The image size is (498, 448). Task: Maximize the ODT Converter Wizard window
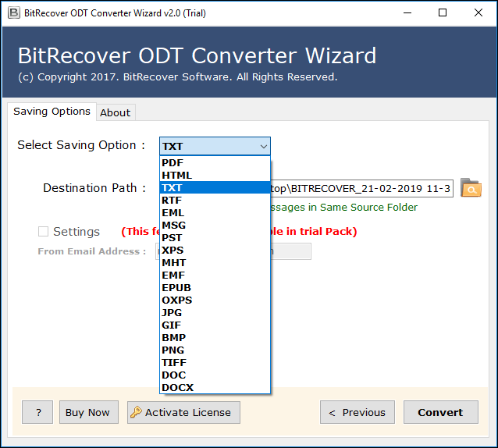pos(443,13)
